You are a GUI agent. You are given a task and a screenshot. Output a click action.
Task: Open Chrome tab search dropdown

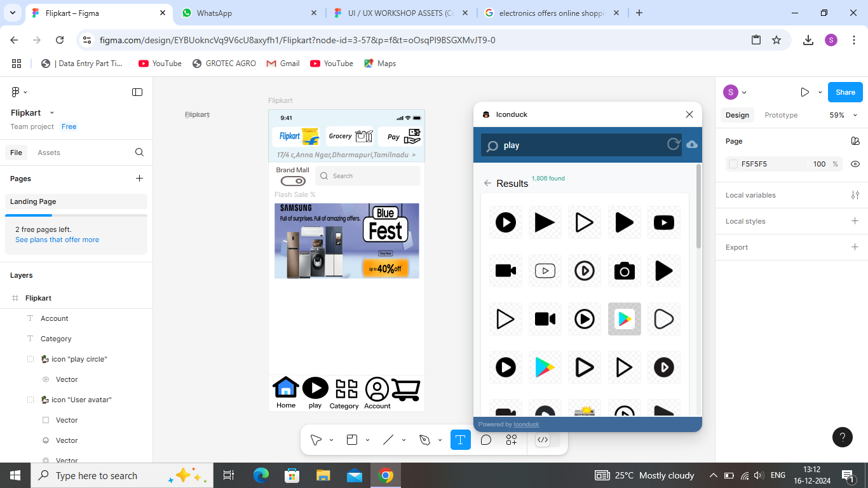click(13, 13)
